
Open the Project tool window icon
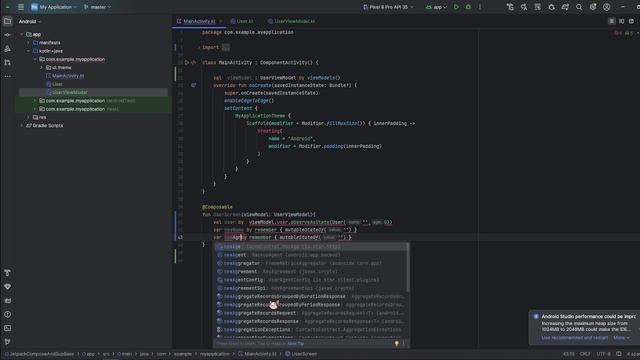pyautogui.click(x=7, y=21)
